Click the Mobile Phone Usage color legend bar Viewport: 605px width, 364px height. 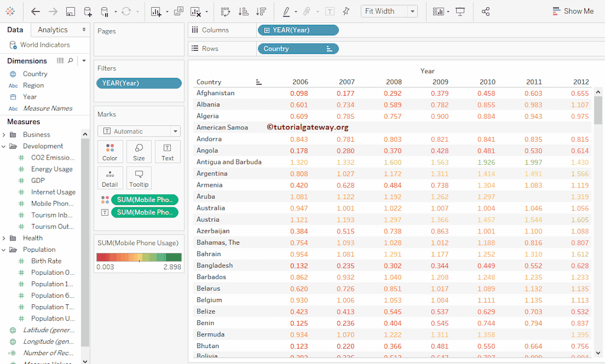(x=139, y=257)
